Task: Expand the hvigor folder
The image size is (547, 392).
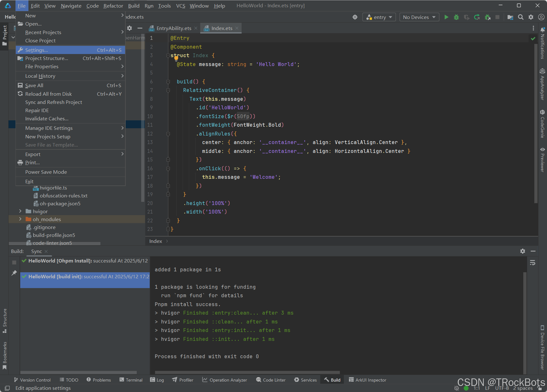Action: tap(20, 211)
